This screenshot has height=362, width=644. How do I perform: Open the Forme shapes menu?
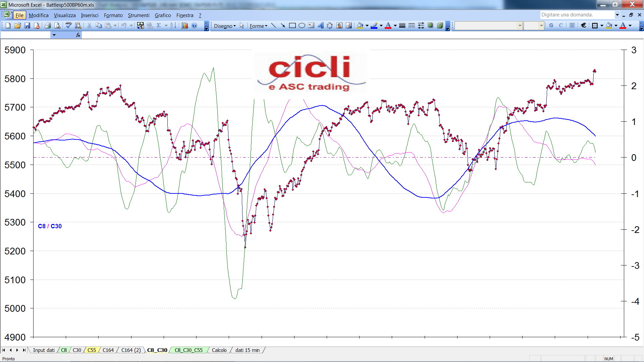pyautogui.click(x=258, y=26)
